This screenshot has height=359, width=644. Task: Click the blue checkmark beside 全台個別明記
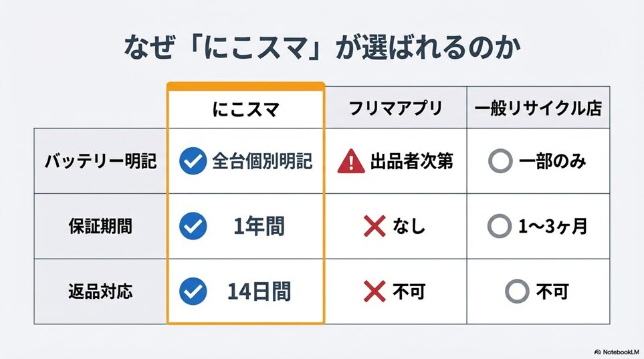pos(193,161)
